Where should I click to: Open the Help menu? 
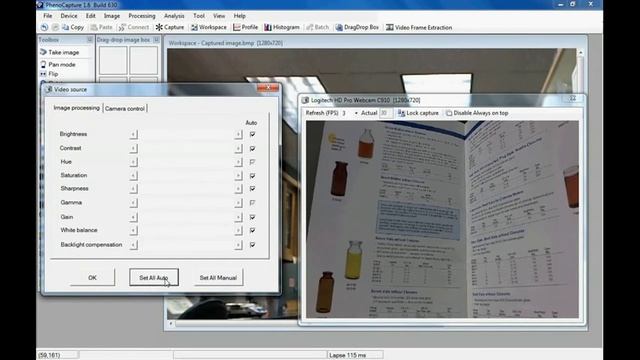[240, 16]
